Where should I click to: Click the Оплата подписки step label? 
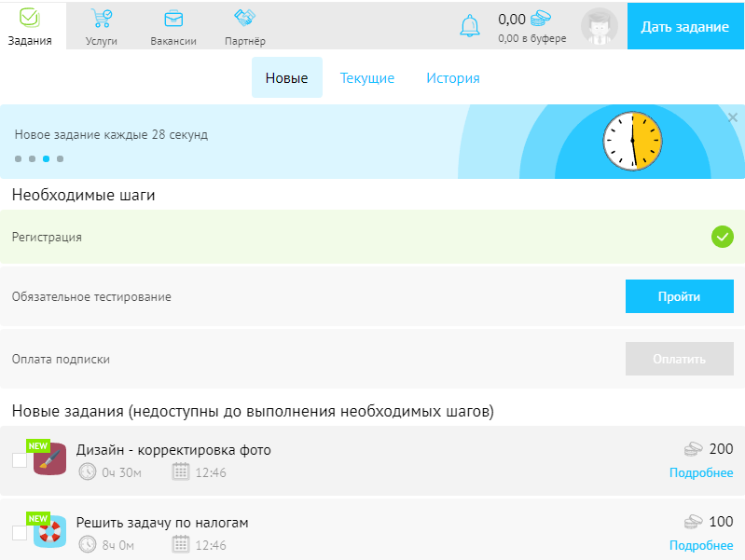61,359
